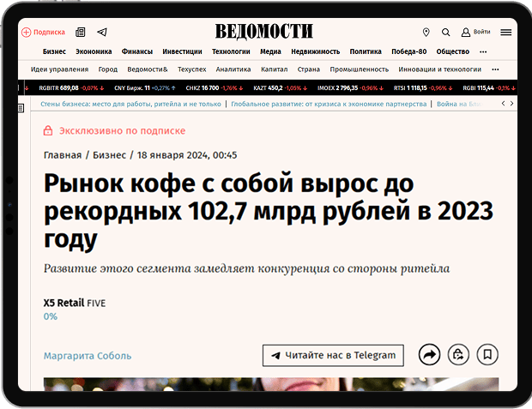
Task: Open the Инвестиции section
Action: point(182,51)
